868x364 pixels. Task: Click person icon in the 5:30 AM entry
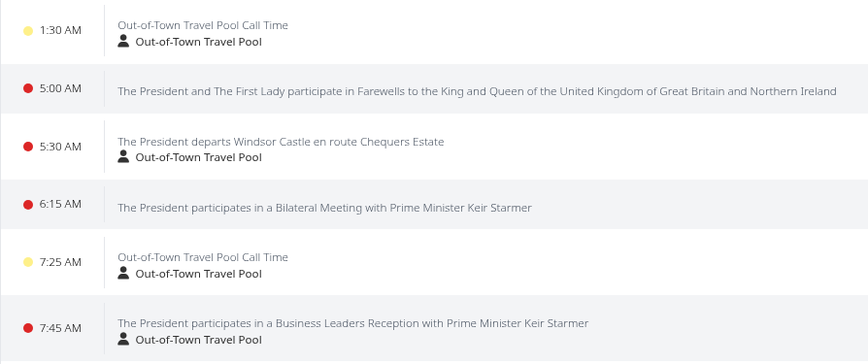pyautogui.click(x=123, y=156)
